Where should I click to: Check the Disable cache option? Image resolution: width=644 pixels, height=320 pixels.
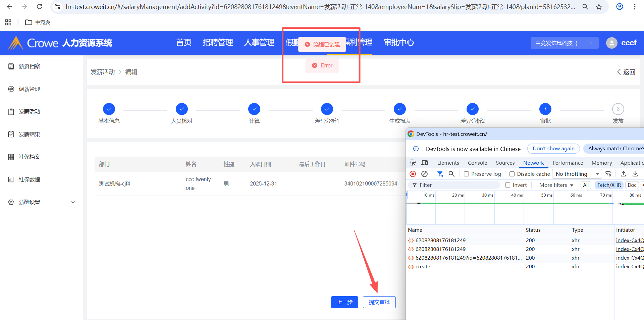[512, 174]
